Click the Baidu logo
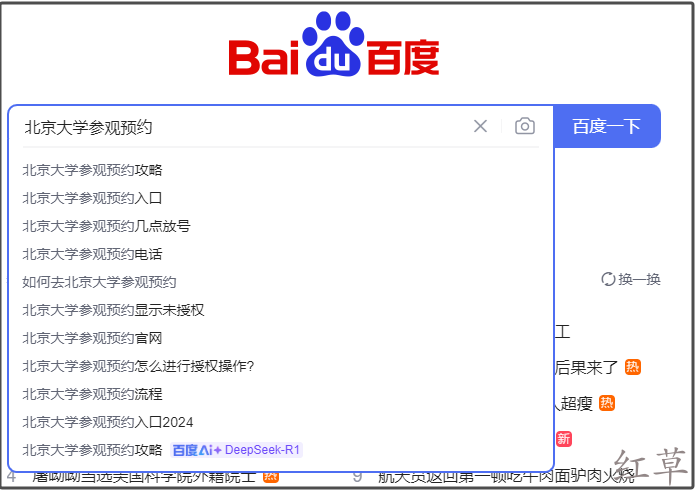Viewport: 699px width, 497px height. point(334,45)
